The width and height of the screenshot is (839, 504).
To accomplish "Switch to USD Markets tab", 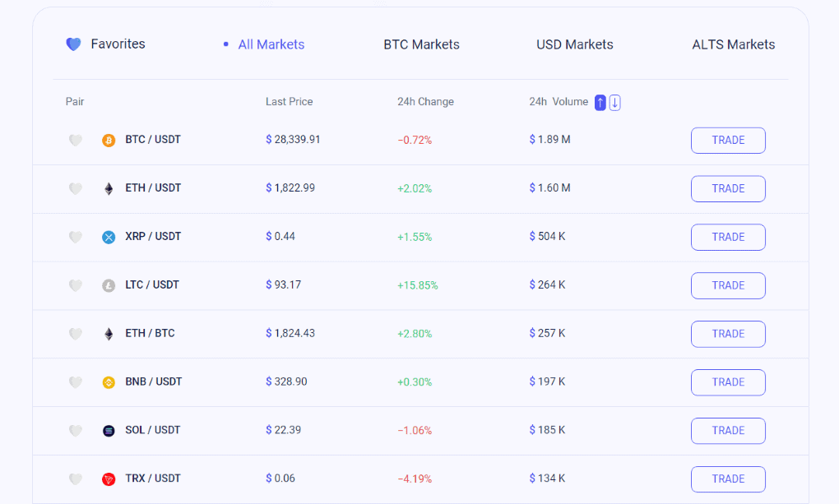I will [575, 44].
